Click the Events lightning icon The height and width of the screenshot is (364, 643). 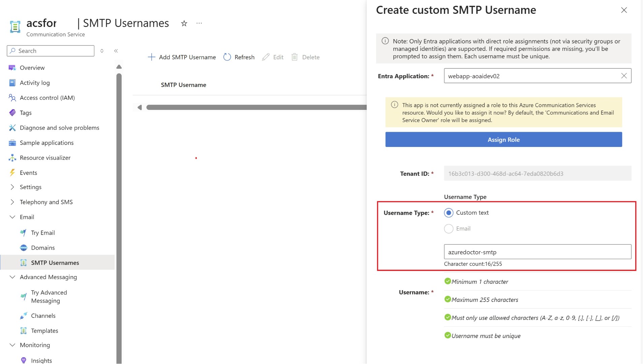[x=12, y=173]
